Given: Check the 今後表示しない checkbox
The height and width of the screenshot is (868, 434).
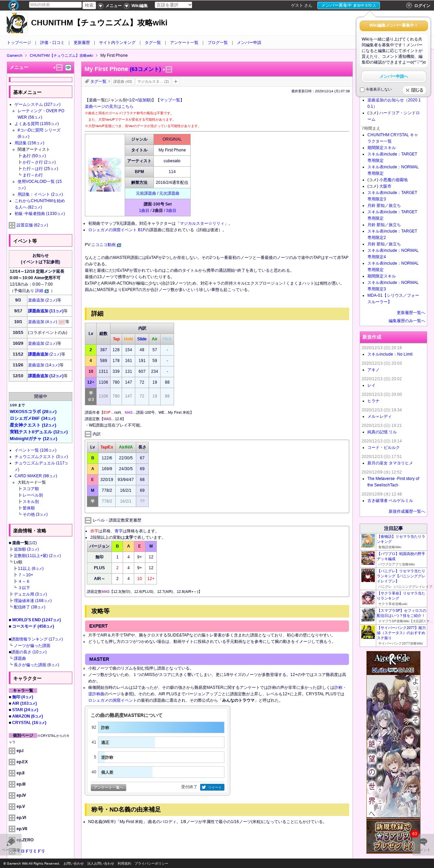Looking at the screenshot, I should [362, 90].
